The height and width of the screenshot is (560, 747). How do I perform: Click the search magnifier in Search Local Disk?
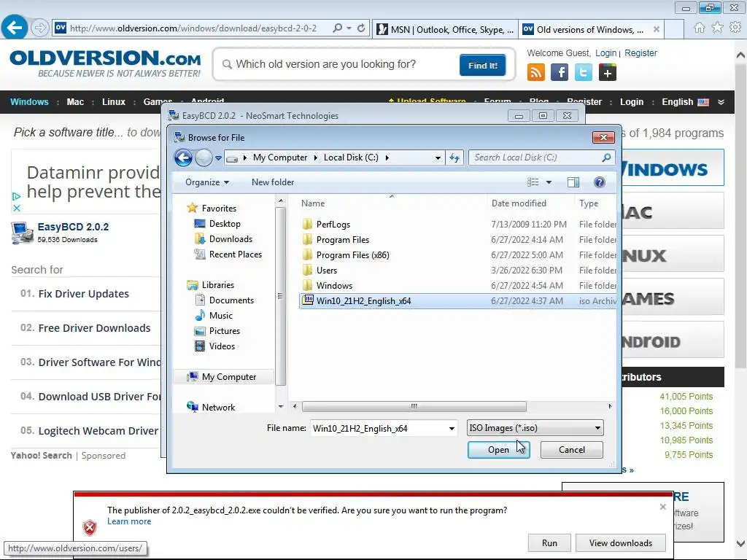coord(606,157)
